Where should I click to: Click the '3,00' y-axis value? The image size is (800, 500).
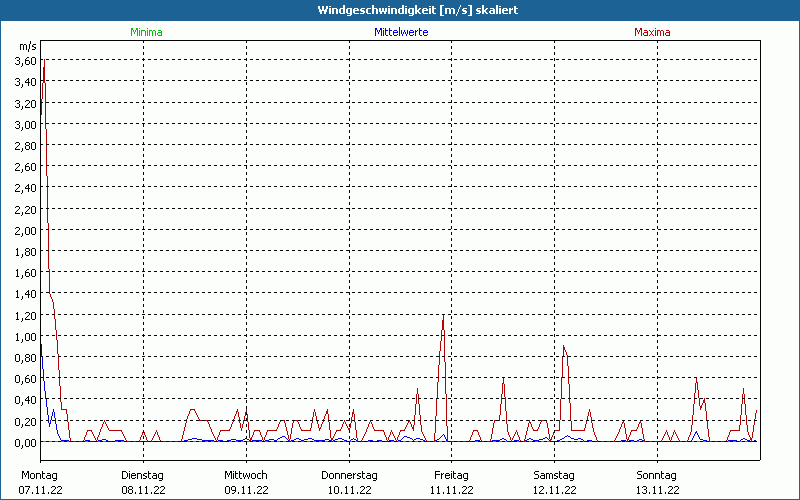pyautogui.click(x=26, y=124)
